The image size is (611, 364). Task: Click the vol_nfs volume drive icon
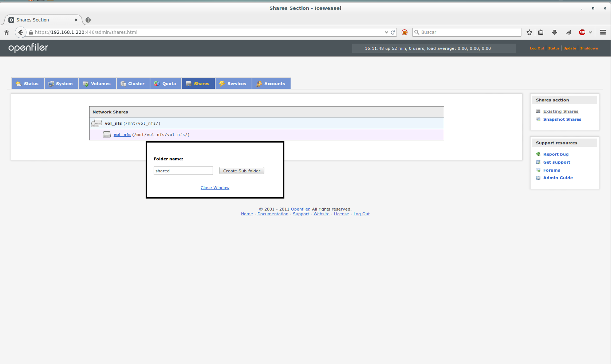(x=96, y=123)
